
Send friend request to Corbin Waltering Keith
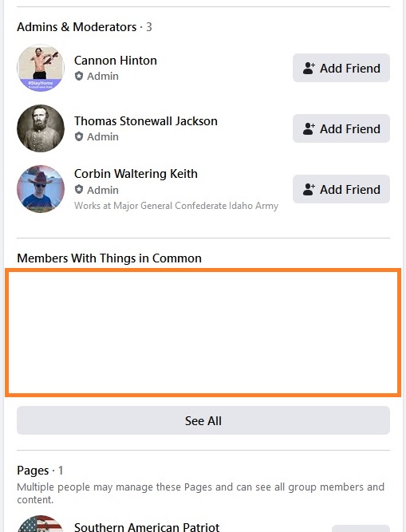341,189
